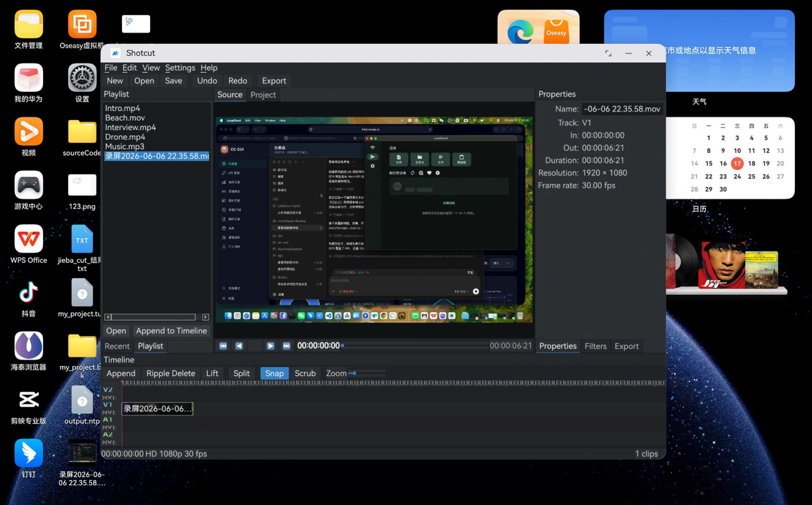
Task: Click the Name field in Properties
Action: 622,109
